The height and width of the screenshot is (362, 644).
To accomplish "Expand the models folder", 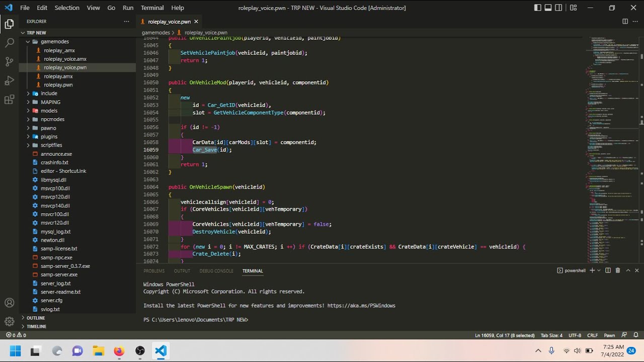I will click(x=77, y=111).
